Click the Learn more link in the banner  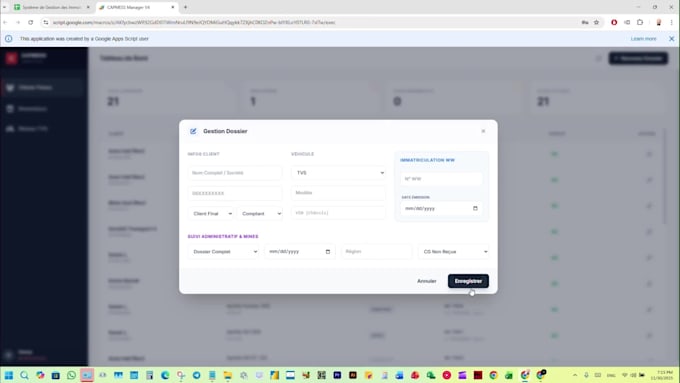644,39
